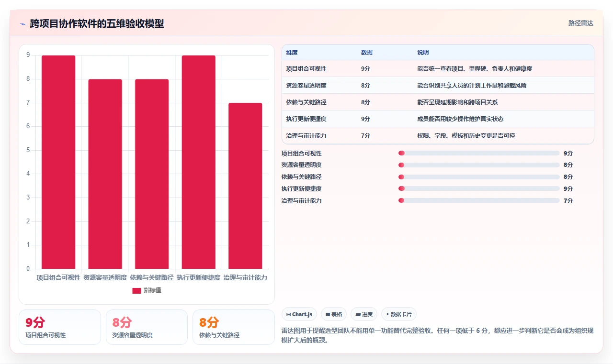Click the 路径雷达 label in header

coord(581,23)
